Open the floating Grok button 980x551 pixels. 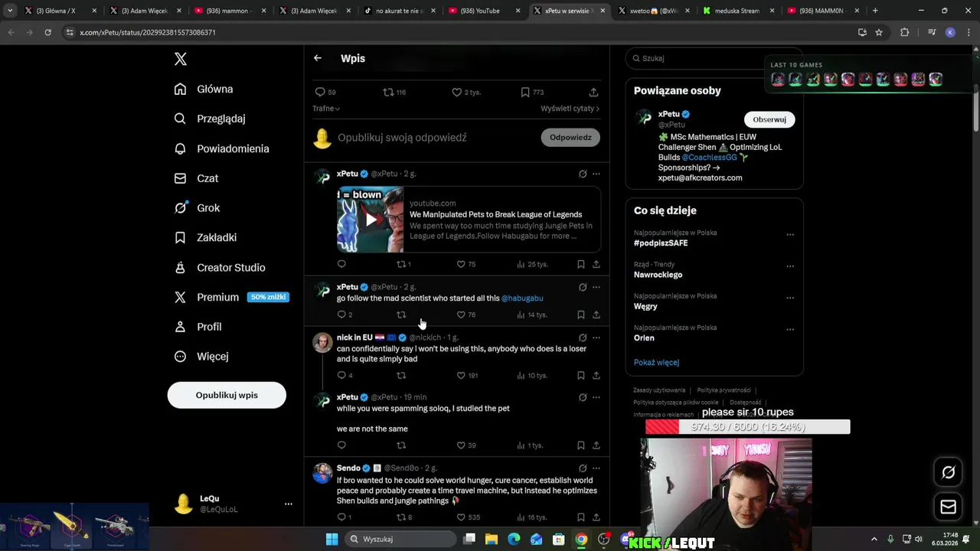[948, 472]
